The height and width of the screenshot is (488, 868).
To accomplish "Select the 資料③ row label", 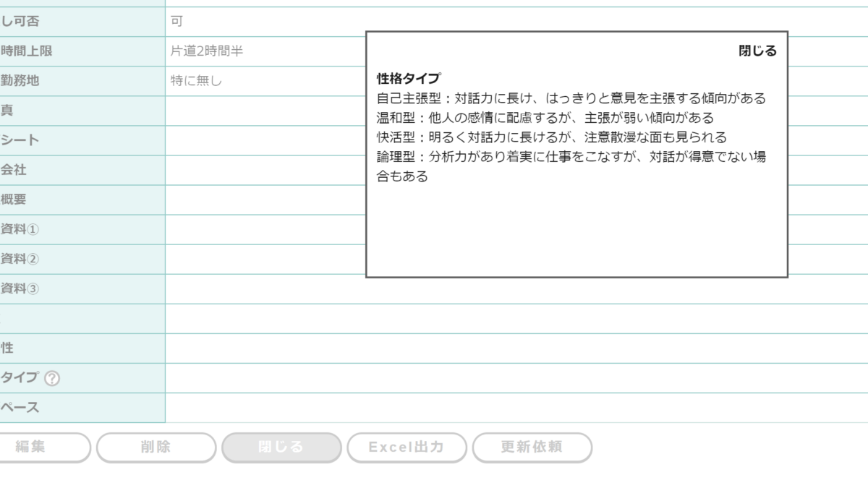I will [x=20, y=288].
